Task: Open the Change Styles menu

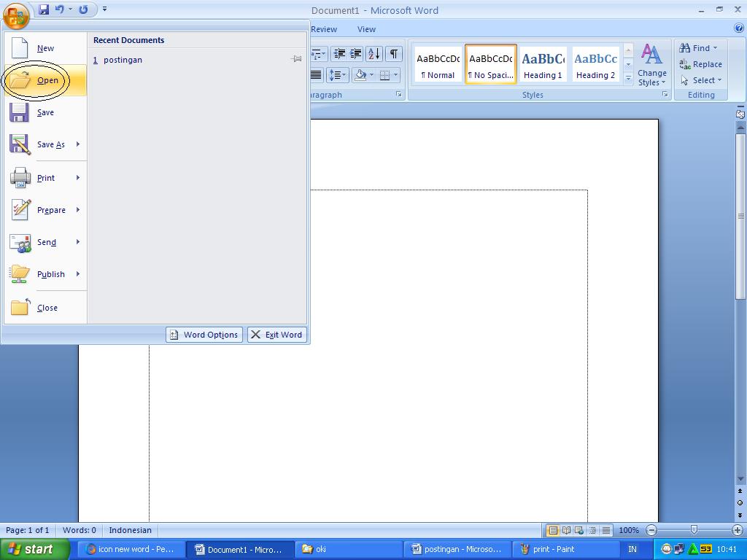Action: [651, 65]
